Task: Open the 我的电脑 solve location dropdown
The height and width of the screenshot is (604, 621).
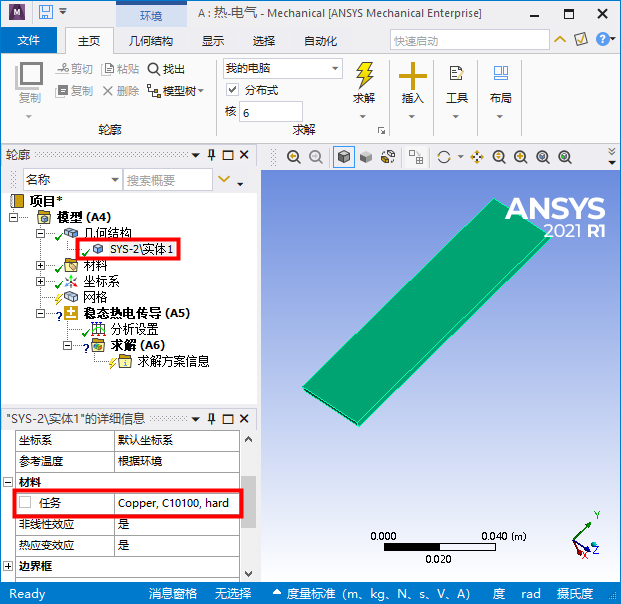Action: pos(283,69)
